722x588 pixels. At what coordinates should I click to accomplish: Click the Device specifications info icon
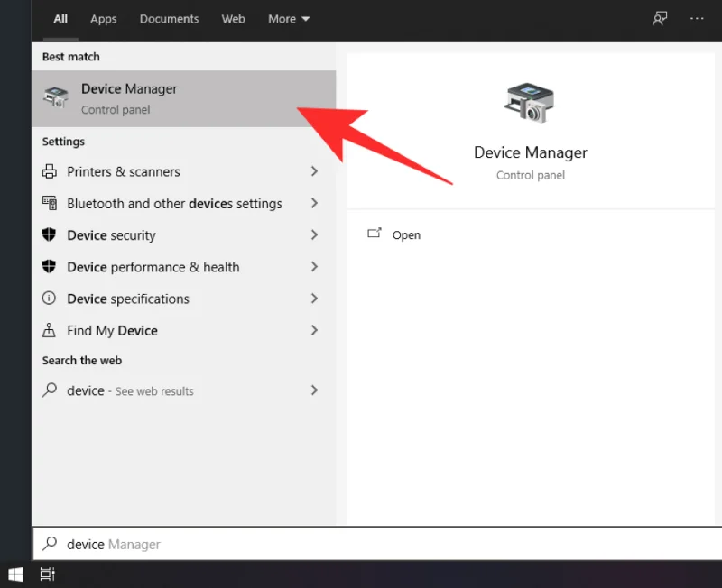pyautogui.click(x=51, y=299)
